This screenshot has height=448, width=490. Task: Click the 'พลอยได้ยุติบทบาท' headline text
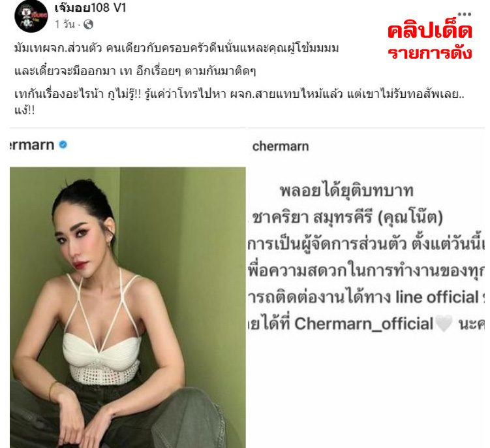point(346,191)
